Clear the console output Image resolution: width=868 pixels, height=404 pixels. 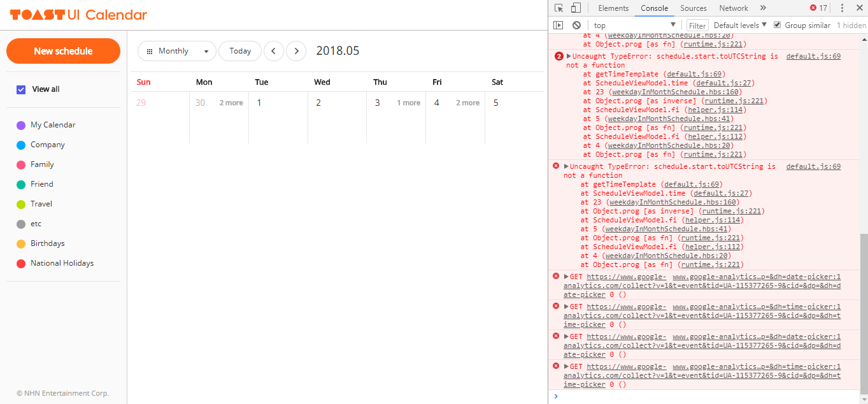577,24
